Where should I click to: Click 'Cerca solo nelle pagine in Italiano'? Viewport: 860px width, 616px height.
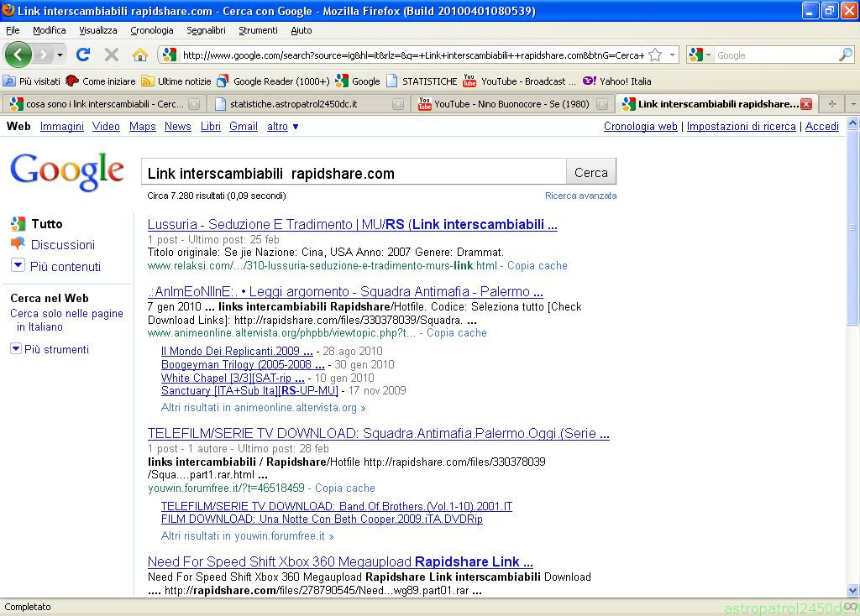point(67,320)
